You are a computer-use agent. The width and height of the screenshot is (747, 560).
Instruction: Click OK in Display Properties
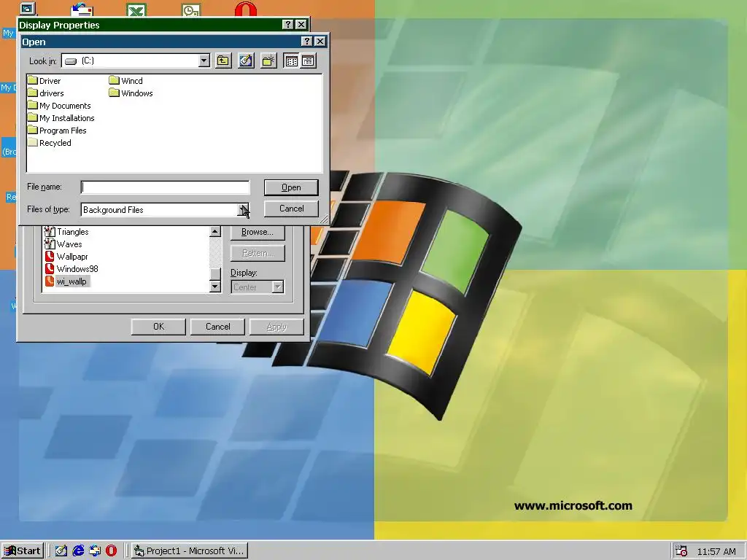pos(158,326)
